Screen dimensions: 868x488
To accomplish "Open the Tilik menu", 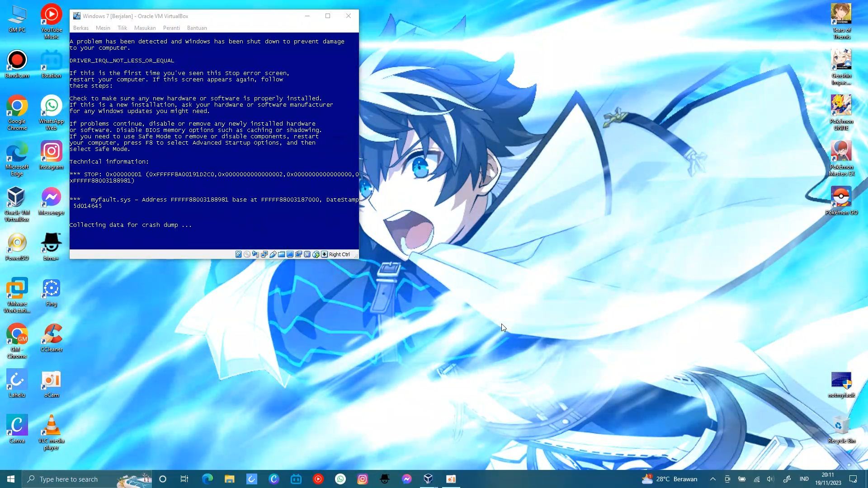I will point(123,28).
